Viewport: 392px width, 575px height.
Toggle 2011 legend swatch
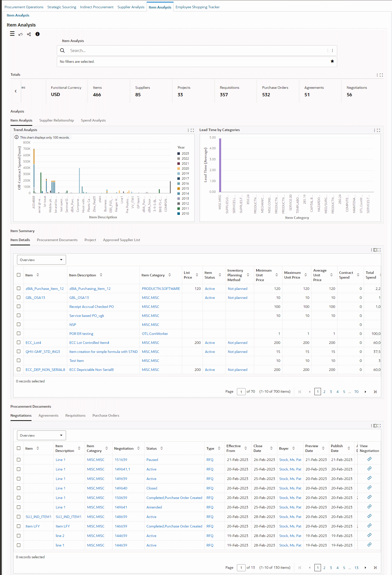coord(179,209)
